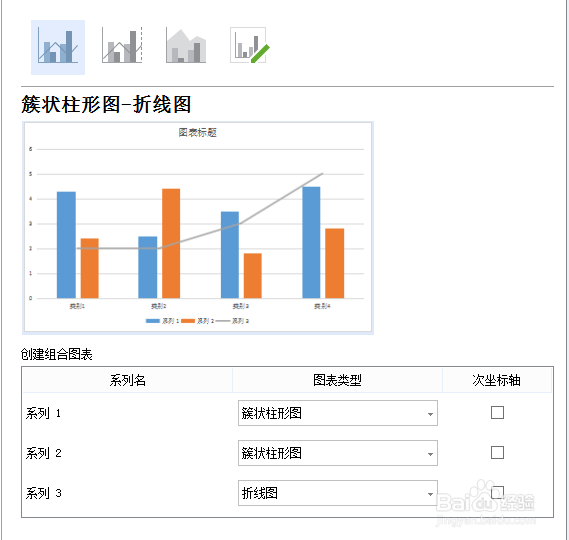The image size is (569, 540).
Task: Open chart type dropdown for 系列 1
Action: pyautogui.click(x=338, y=413)
